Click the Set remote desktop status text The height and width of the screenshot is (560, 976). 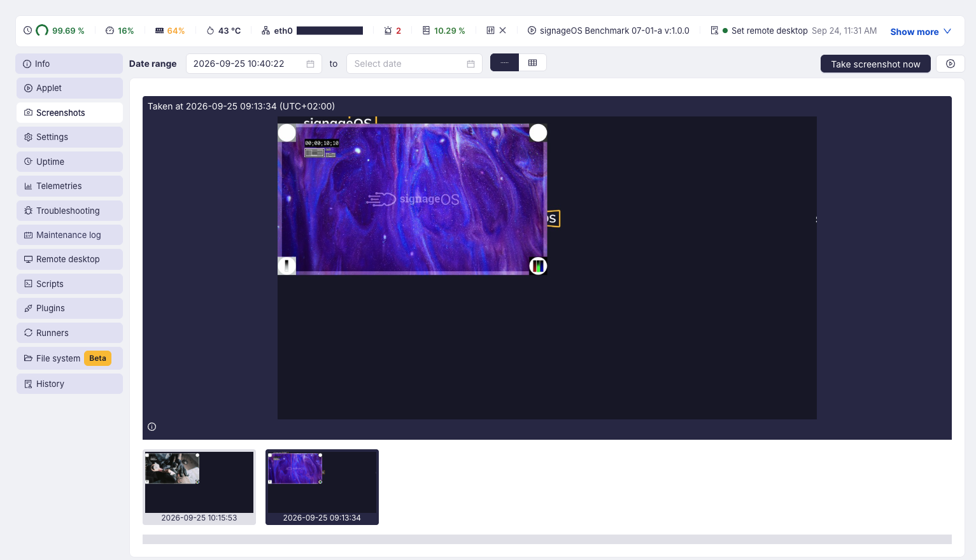click(770, 31)
